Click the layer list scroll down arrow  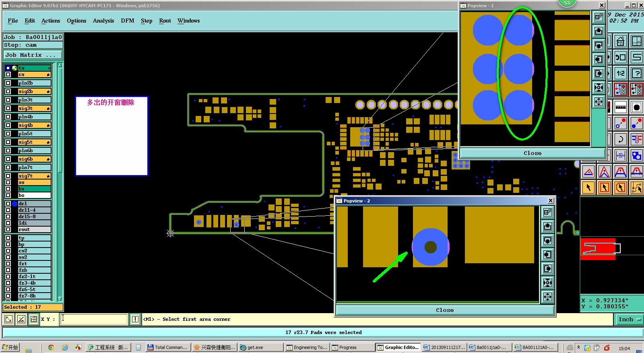(60, 299)
